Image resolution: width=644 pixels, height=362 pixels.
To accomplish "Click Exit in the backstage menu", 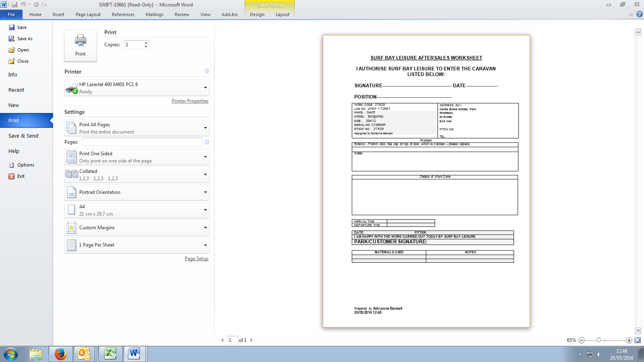I will [21, 176].
